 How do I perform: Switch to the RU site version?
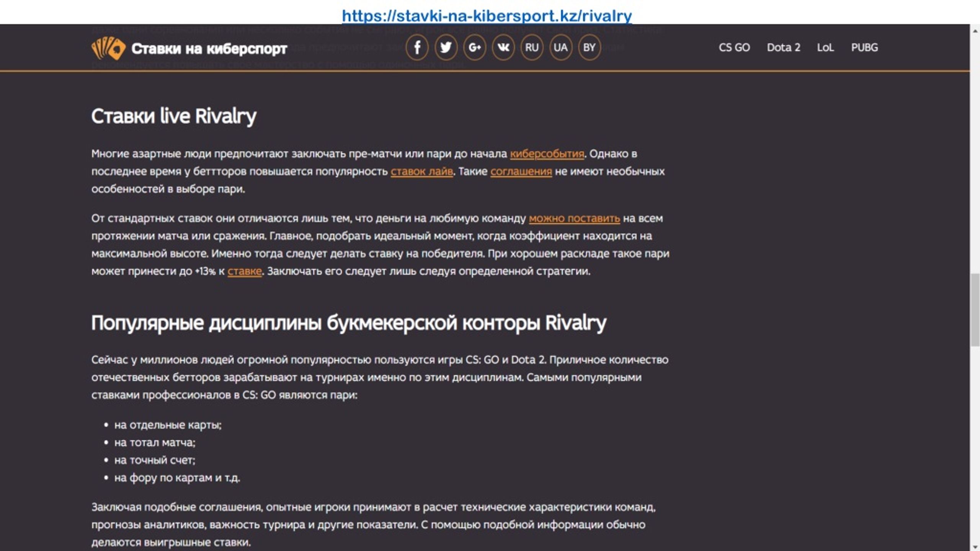pyautogui.click(x=532, y=47)
